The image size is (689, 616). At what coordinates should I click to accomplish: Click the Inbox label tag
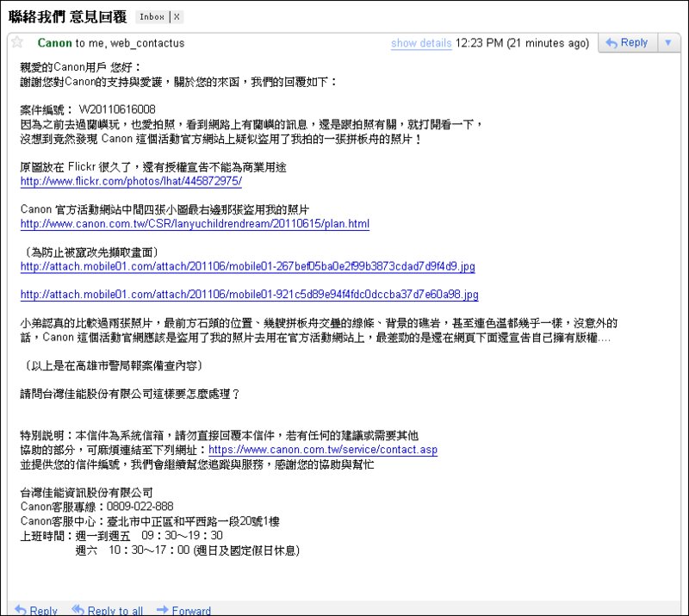(152, 17)
